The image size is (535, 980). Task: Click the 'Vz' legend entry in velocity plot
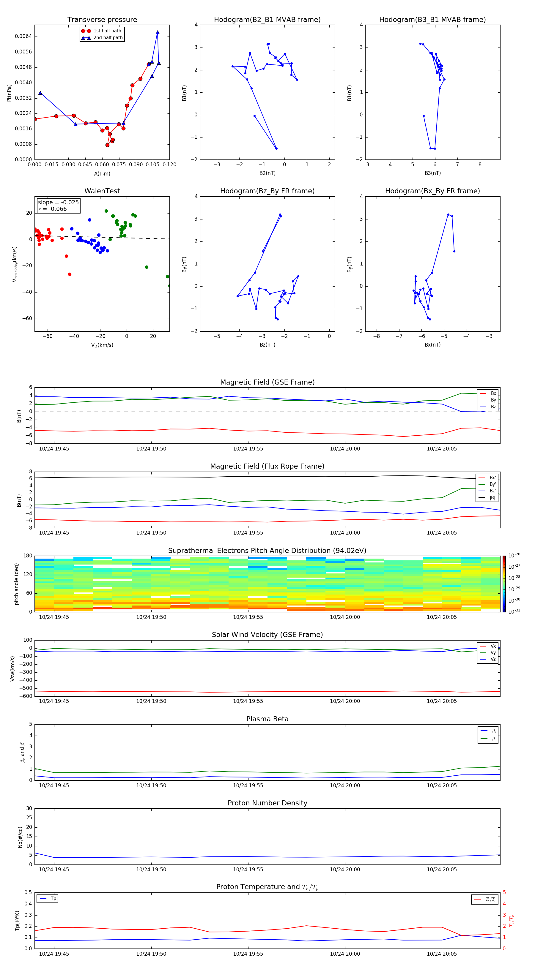[488, 659]
